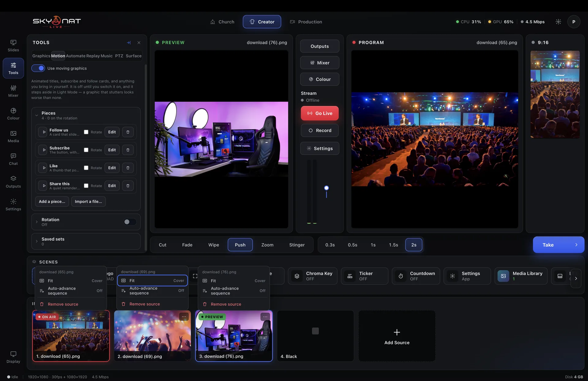The height and width of the screenshot is (381, 588).
Task: Collapse the Pieces section
Action: pyautogui.click(x=37, y=116)
